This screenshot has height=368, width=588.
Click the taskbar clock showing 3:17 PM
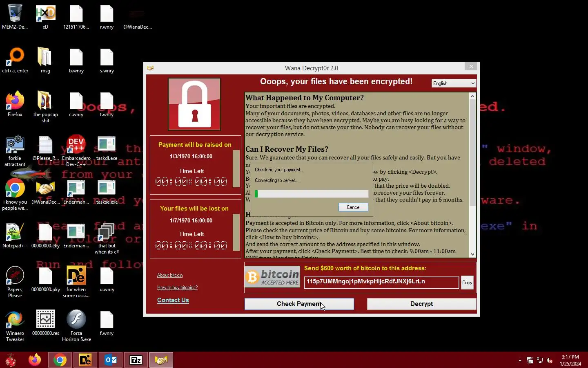point(570,360)
